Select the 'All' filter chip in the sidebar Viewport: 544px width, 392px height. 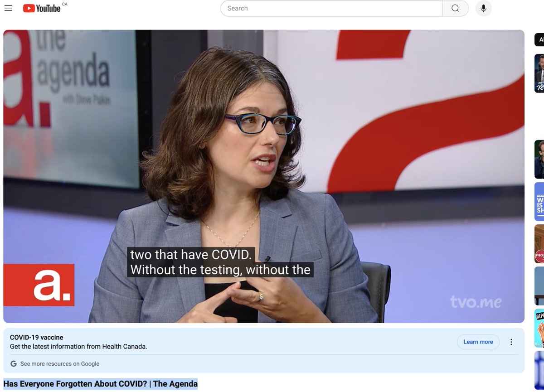point(540,39)
